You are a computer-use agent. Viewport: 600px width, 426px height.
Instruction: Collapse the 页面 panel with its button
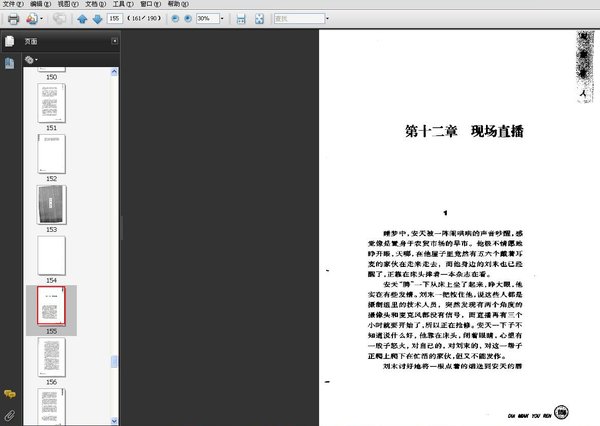114,41
